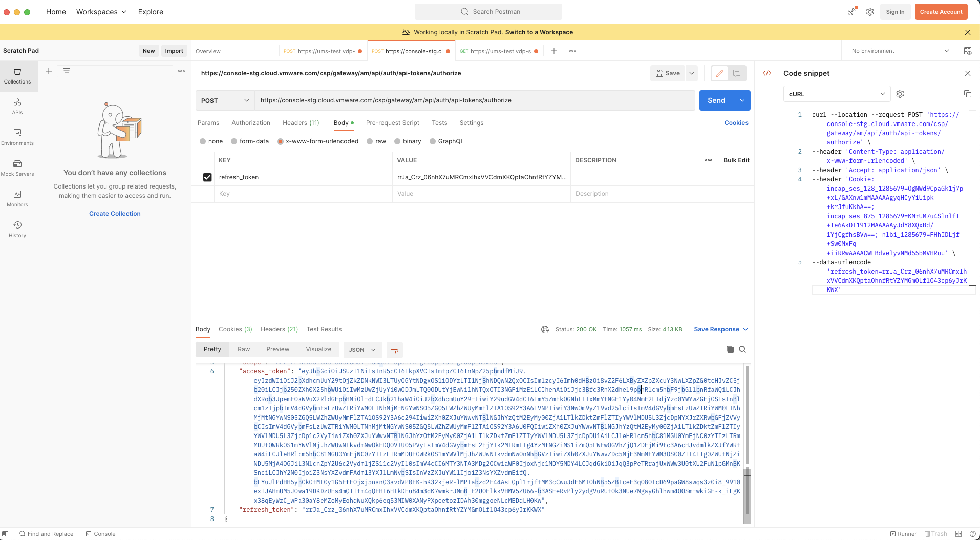The width and height of the screenshot is (980, 540).
Task: Click the Create Collection link
Action: pos(115,214)
